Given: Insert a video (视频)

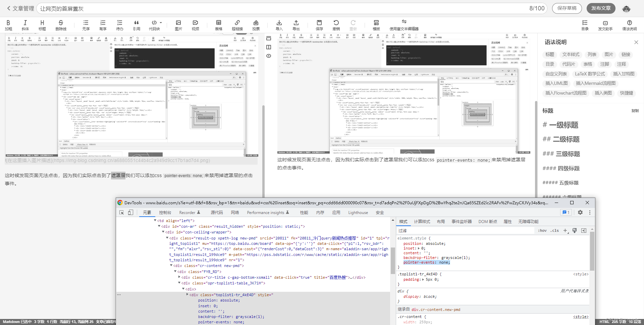Looking at the screenshot, I should pyautogui.click(x=195, y=25).
